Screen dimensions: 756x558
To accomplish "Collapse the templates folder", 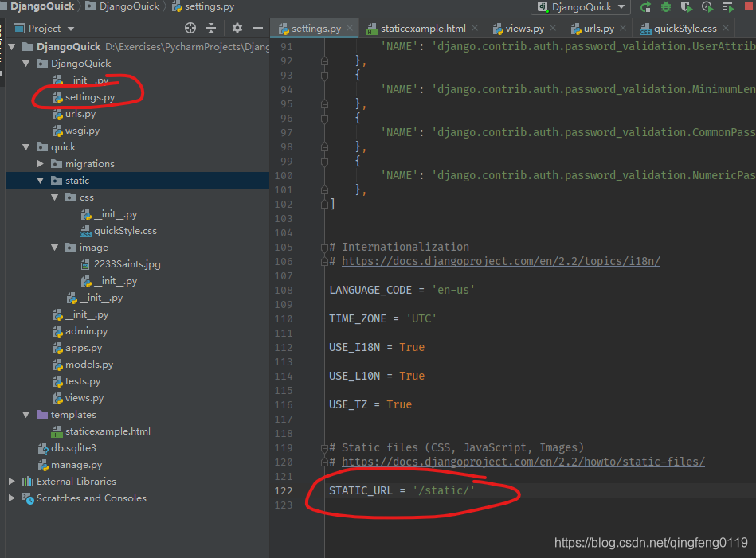I will pyautogui.click(x=26, y=415).
